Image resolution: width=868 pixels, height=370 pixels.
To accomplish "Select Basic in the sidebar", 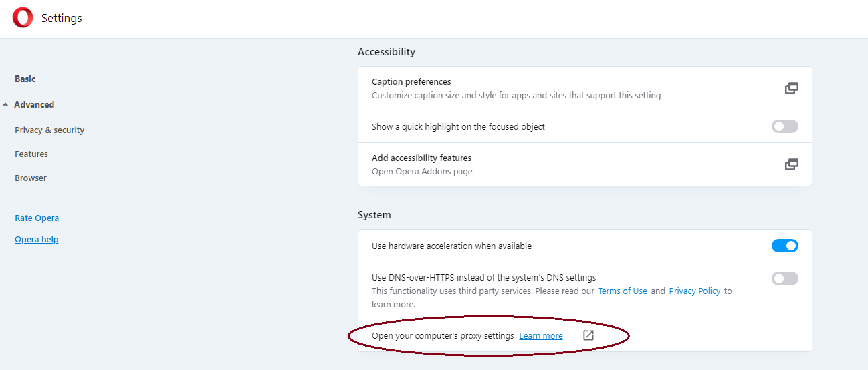I will 25,79.
